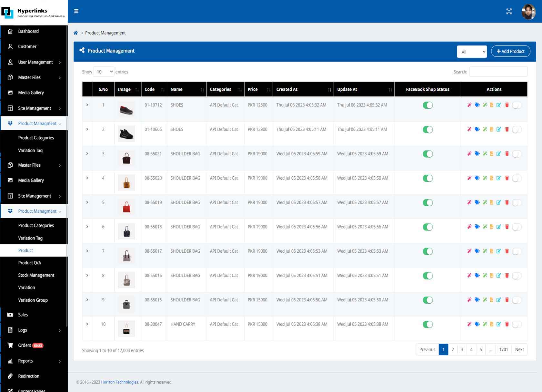Click the Logs list icon in sidebar
The width and height of the screenshot is (542, 392).
pyautogui.click(x=10, y=330)
